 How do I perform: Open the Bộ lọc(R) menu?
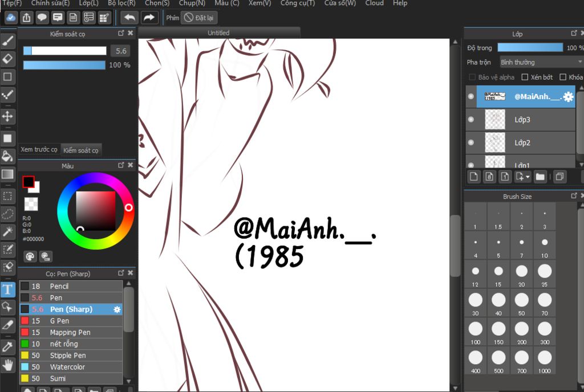tap(122, 3)
